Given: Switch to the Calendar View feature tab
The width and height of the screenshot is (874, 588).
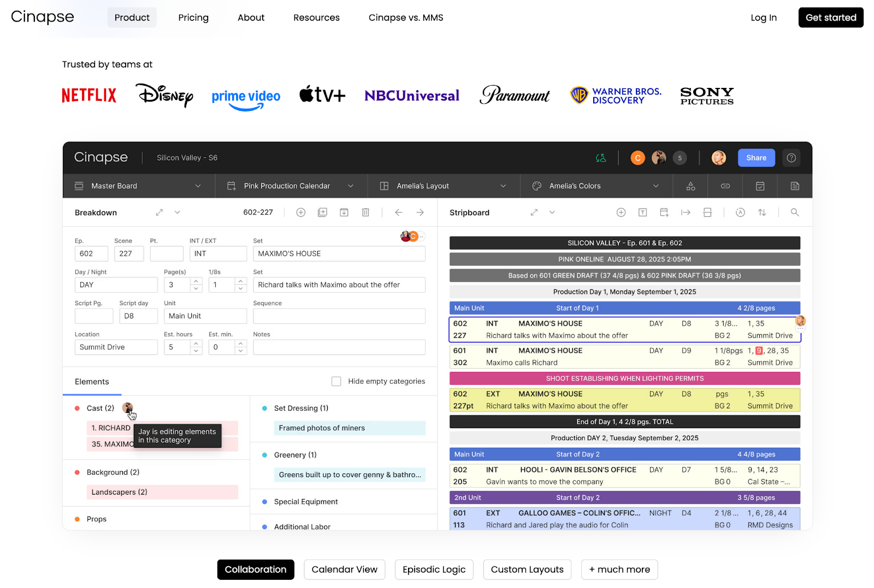Looking at the screenshot, I should click(344, 569).
